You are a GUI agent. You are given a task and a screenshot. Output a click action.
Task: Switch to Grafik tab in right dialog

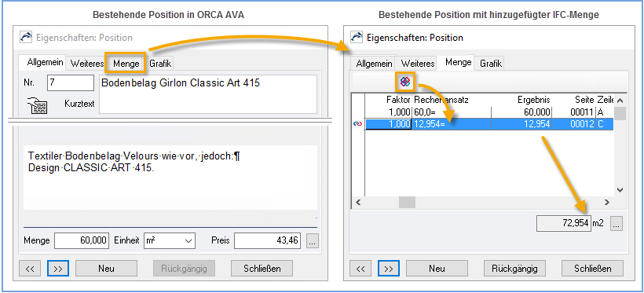(491, 64)
